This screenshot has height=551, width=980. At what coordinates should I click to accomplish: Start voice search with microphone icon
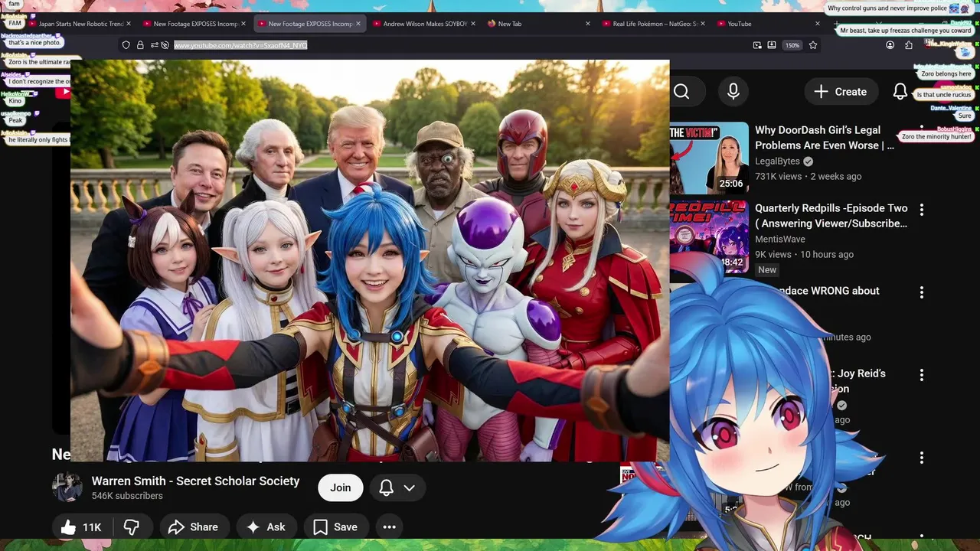733,92
